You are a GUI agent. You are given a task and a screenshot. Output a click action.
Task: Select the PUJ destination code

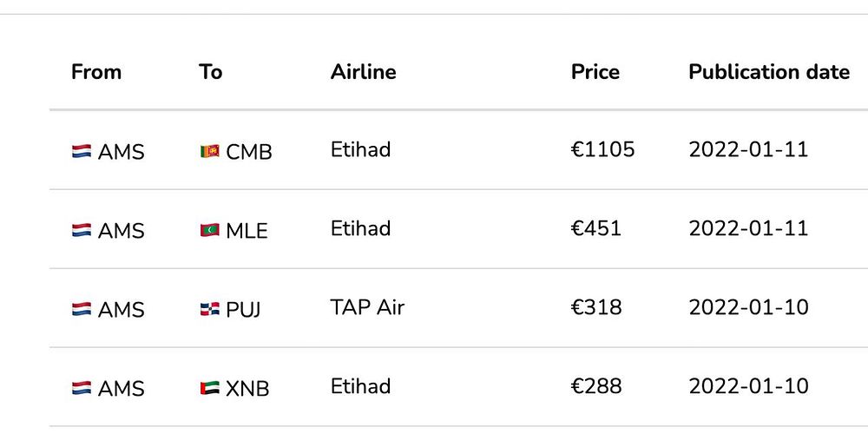point(243,310)
